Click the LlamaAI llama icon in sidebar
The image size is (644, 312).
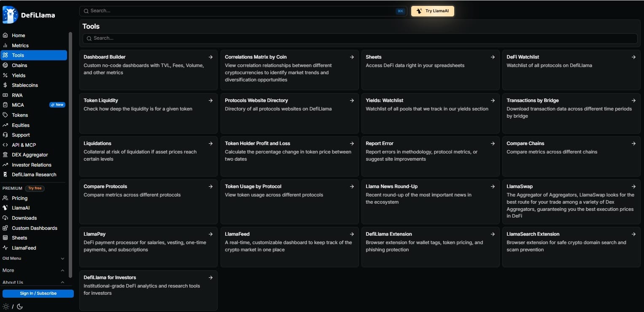5,208
